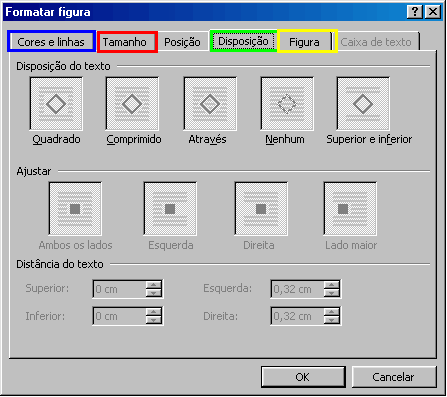Choose Superior e inferior wrapping icon
The width and height of the screenshot is (447, 397).
tap(363, 104)
